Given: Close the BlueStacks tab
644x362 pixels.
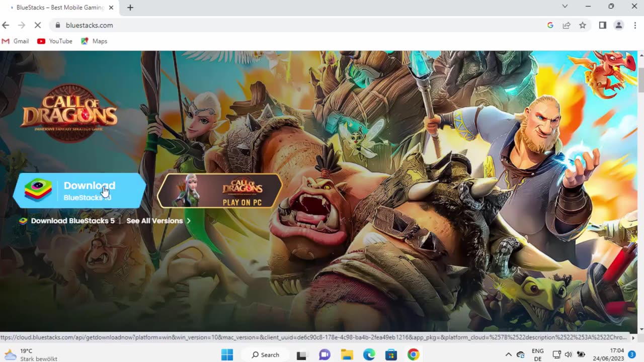Looking at the screenshot, I should (111, 8).
